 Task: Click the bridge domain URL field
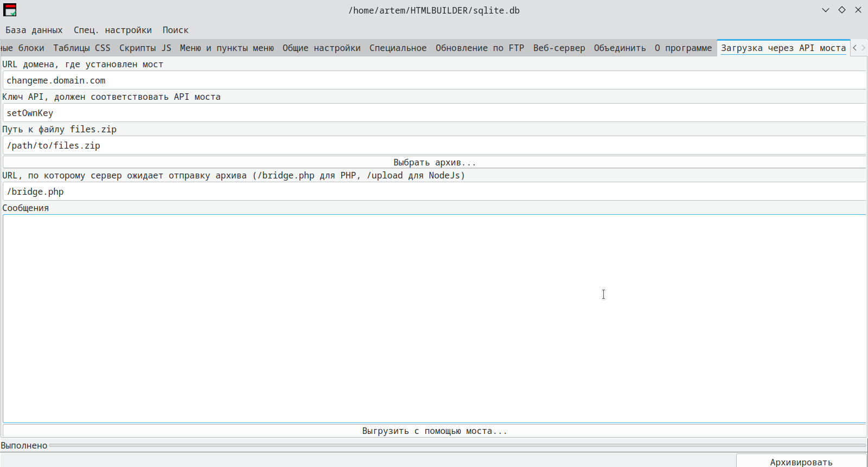(x=435, y=80)
